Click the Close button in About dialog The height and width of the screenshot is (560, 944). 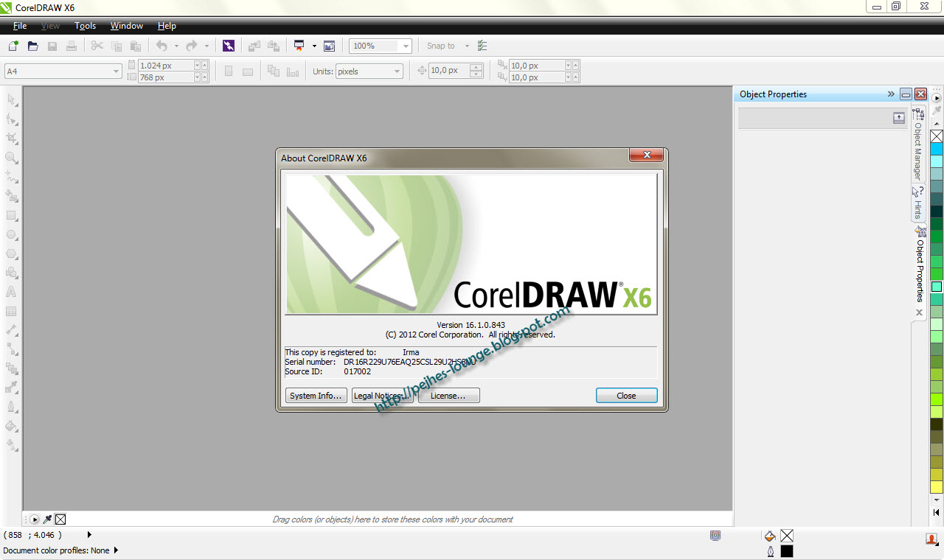626,396
